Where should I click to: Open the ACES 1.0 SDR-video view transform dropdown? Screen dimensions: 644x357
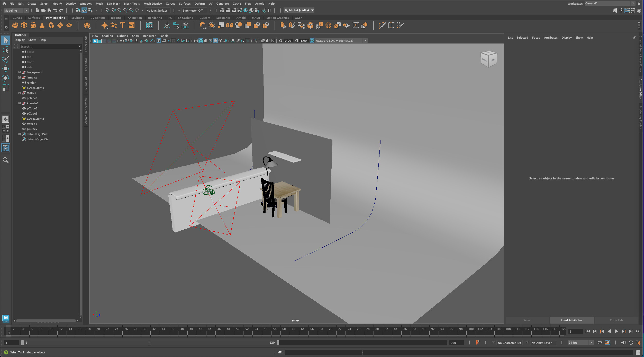365,41
